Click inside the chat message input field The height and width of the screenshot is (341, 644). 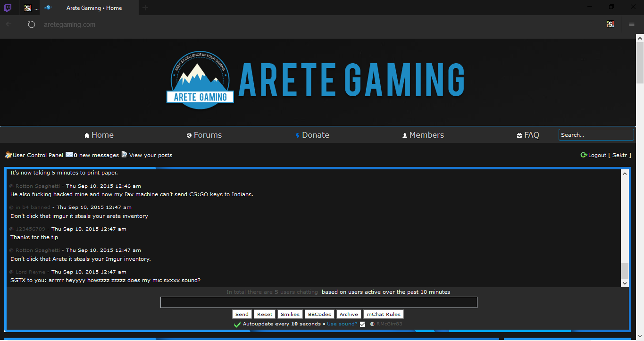point(318,302)
